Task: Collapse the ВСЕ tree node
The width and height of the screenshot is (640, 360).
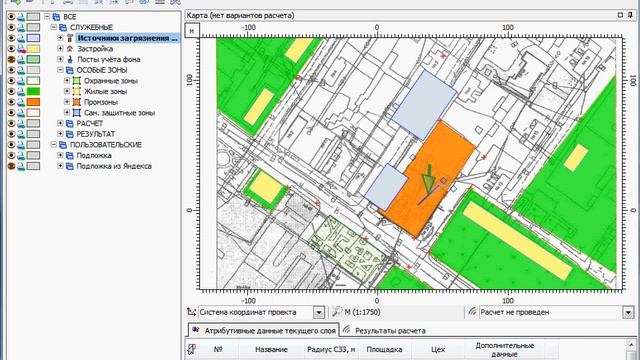Action: (47, 17)
